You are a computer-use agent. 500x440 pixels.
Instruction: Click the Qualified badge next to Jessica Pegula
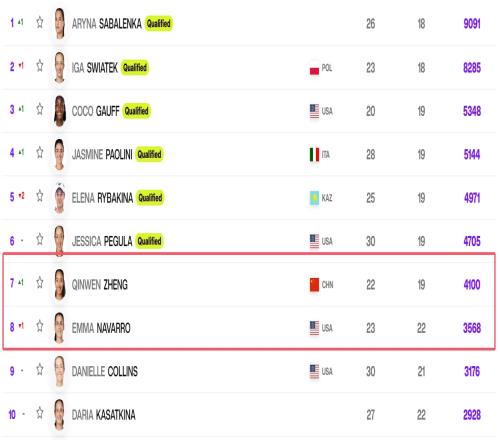click(149, 241)
